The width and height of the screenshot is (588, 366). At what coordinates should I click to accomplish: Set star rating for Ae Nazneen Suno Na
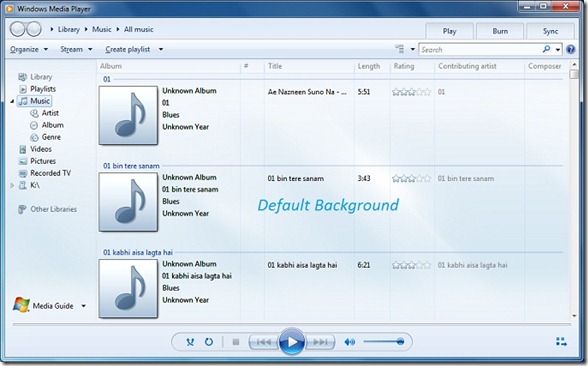point(411,92)
